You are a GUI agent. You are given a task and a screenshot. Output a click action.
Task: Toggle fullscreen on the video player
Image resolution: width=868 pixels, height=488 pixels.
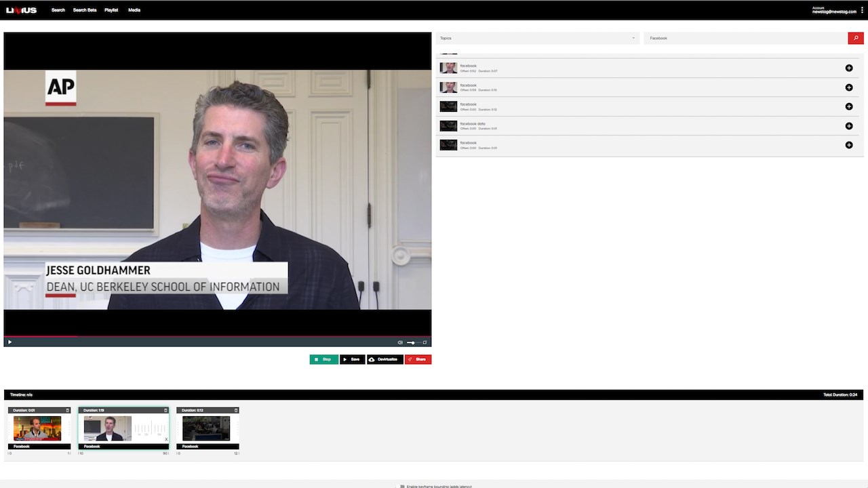click(x=425, y=342)
